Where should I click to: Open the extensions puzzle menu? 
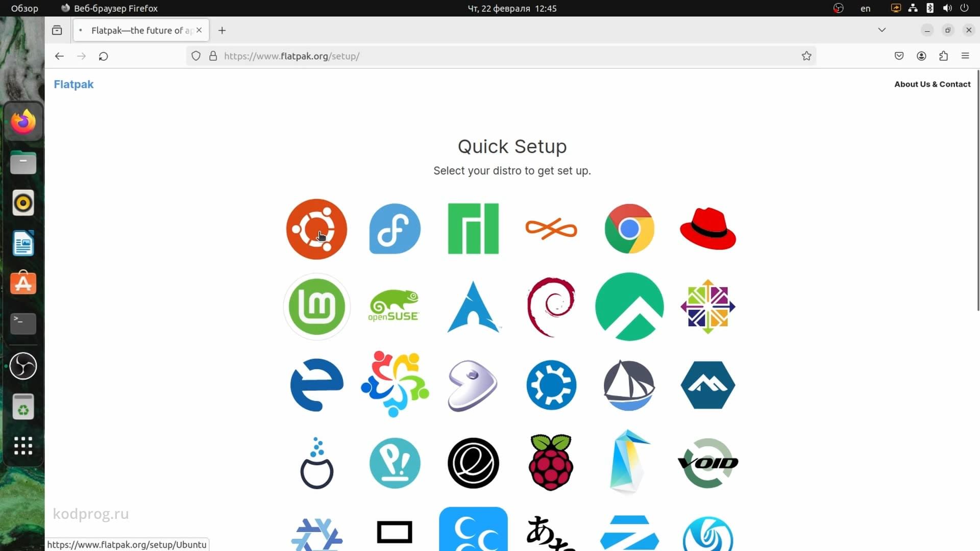click(x=943, y=56)
